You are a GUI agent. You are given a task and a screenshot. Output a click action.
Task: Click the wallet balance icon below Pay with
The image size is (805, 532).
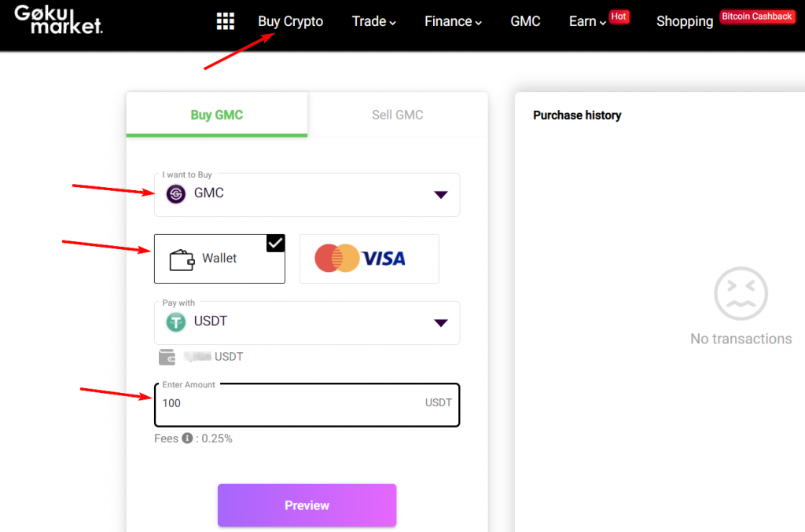coord(167,357)
